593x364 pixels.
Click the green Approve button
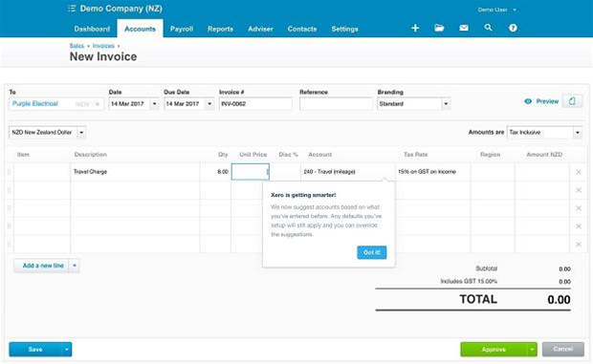494,350
